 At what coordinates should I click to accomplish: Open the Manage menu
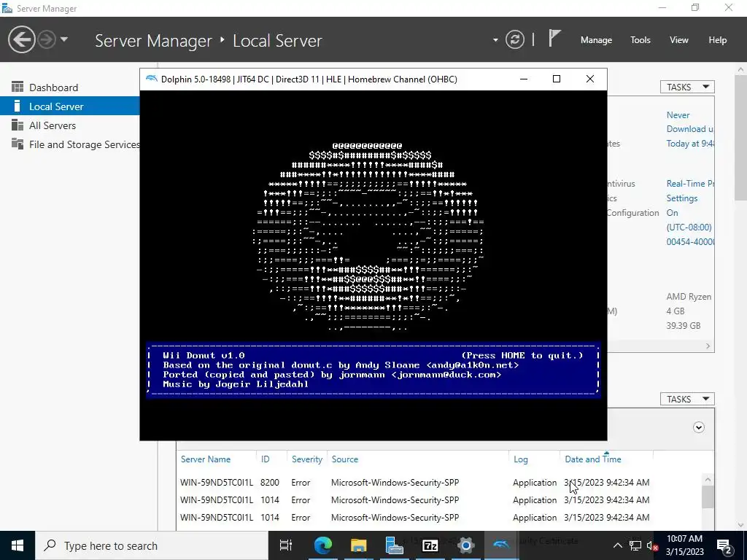coord(596,40)
